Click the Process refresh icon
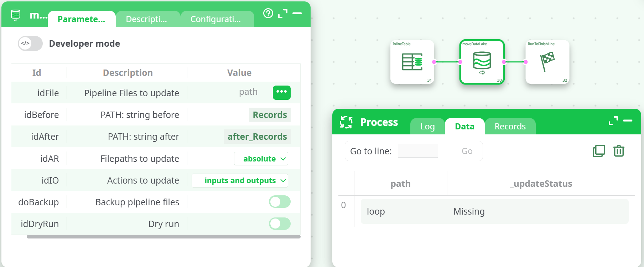 click(x=346, y=122)
